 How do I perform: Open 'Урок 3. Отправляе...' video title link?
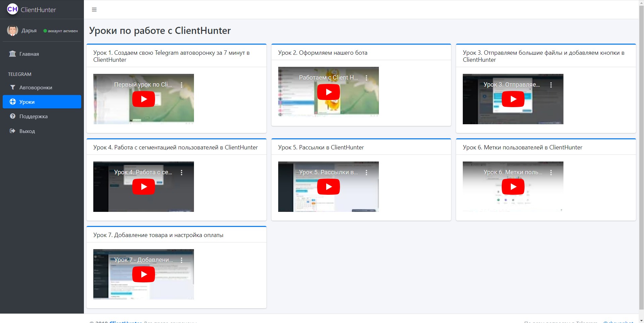[512, 85]
